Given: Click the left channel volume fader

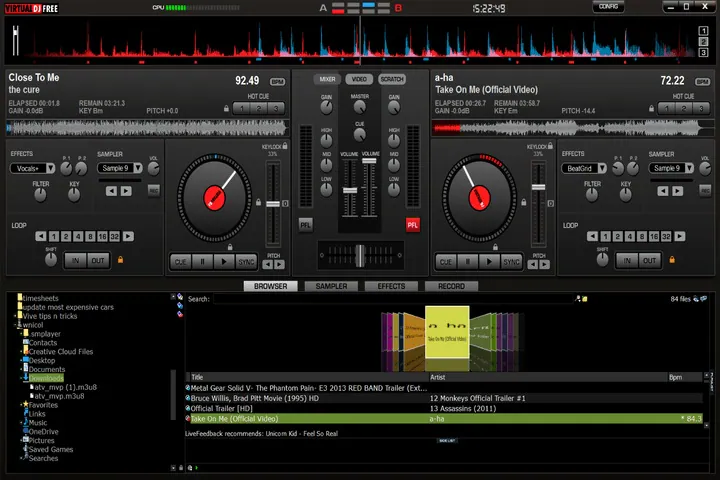Looking at the screenshot, I should pos(350,190).
